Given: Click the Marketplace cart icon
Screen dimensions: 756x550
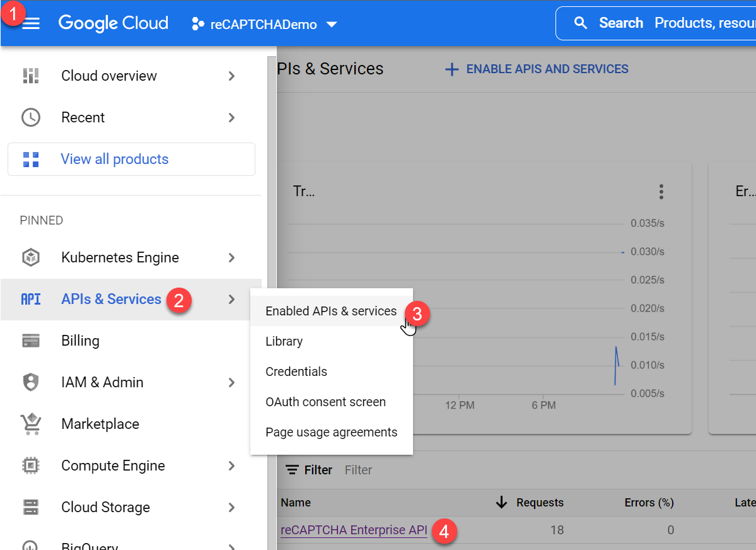Looking at the screenshot, I should coord(31,424).
